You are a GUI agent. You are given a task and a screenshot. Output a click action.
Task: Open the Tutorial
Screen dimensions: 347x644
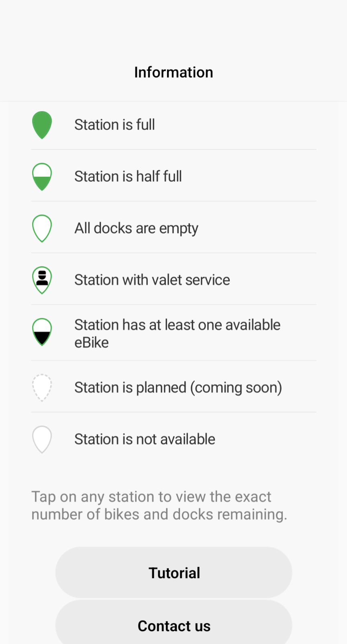(173, 572)
